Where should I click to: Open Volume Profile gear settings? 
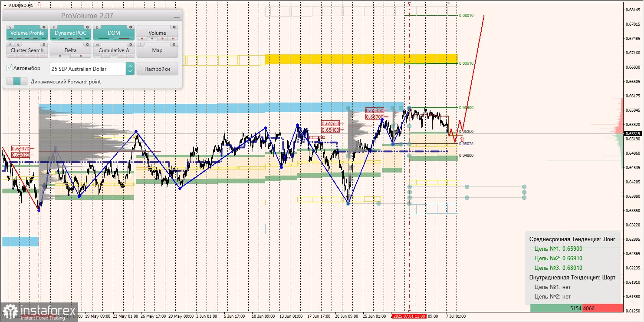[44, 27]
